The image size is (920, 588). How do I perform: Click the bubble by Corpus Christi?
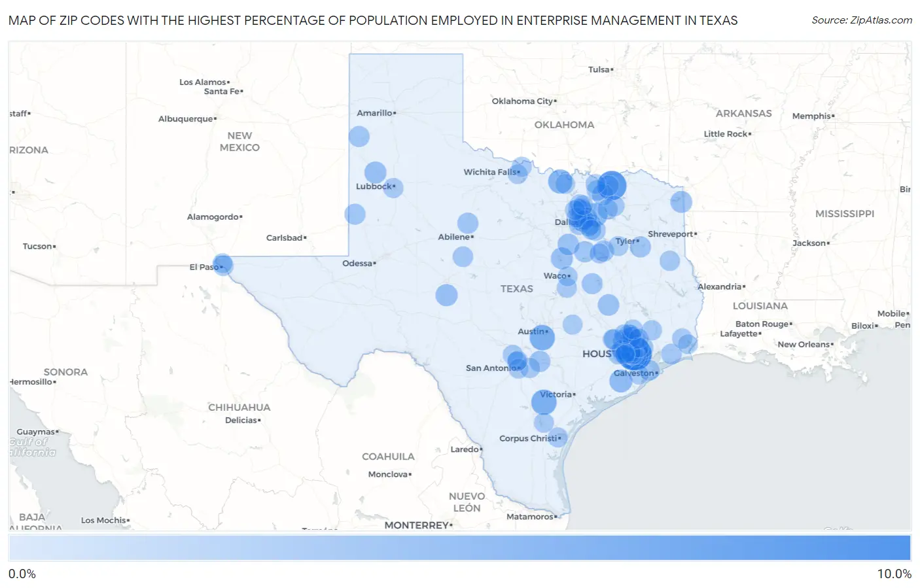tap(557, 437)
